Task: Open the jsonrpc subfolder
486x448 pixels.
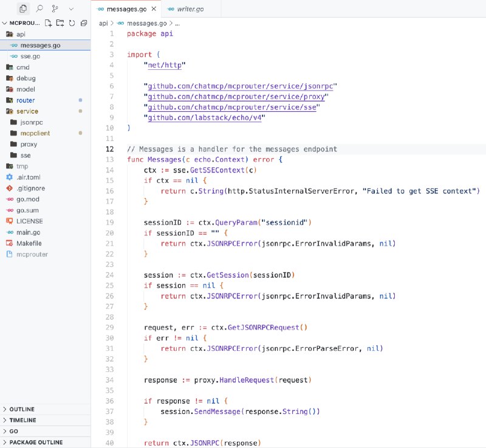Action: pos(45,122)
